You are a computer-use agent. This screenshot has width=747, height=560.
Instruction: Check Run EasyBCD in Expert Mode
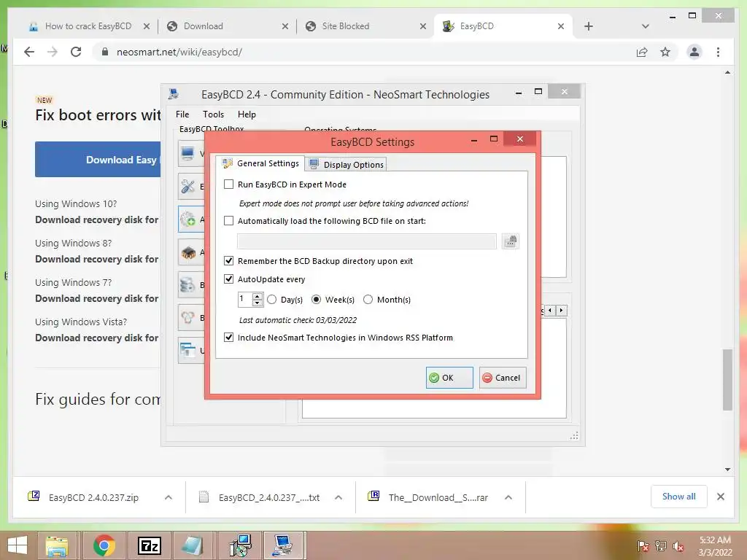[228, 184]
